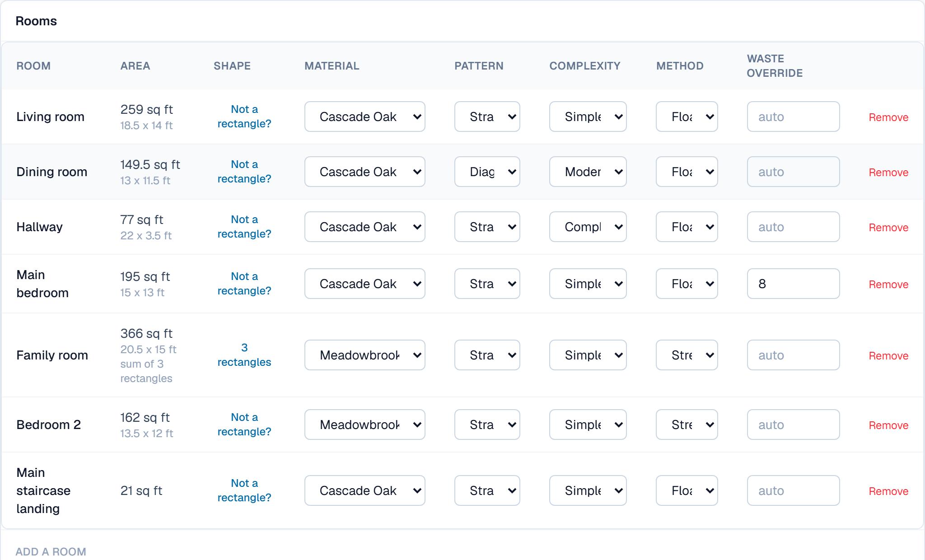The height and width of the screenshot is (560, 925).
Task: Remove the Hallway row
Action: click(x=888, y=228)
